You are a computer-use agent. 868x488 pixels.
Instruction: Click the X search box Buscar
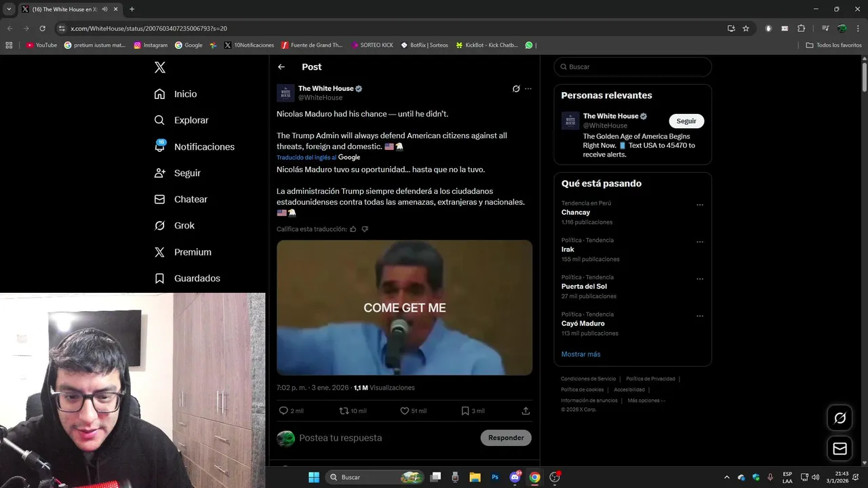pyautogui.click(x=633, y=67)
